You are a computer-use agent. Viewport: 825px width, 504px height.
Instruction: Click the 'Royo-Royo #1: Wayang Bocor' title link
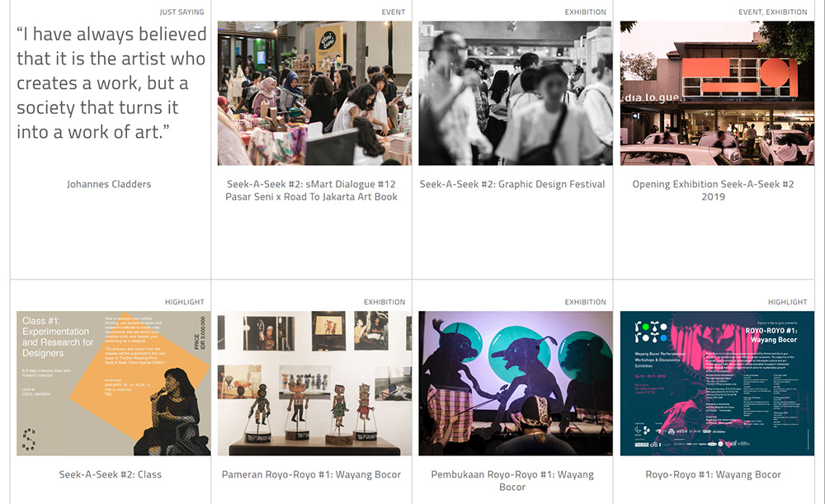pos(714,474)
